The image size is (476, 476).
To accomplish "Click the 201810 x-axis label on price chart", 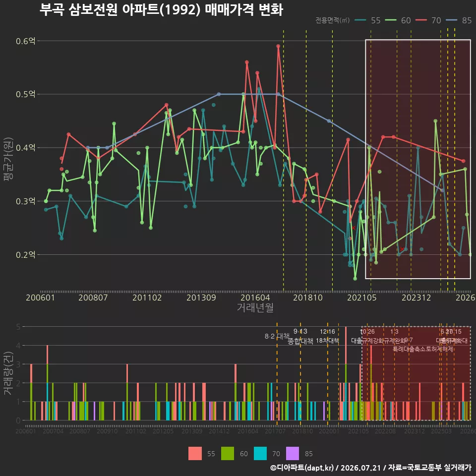I will pos(308,297).
